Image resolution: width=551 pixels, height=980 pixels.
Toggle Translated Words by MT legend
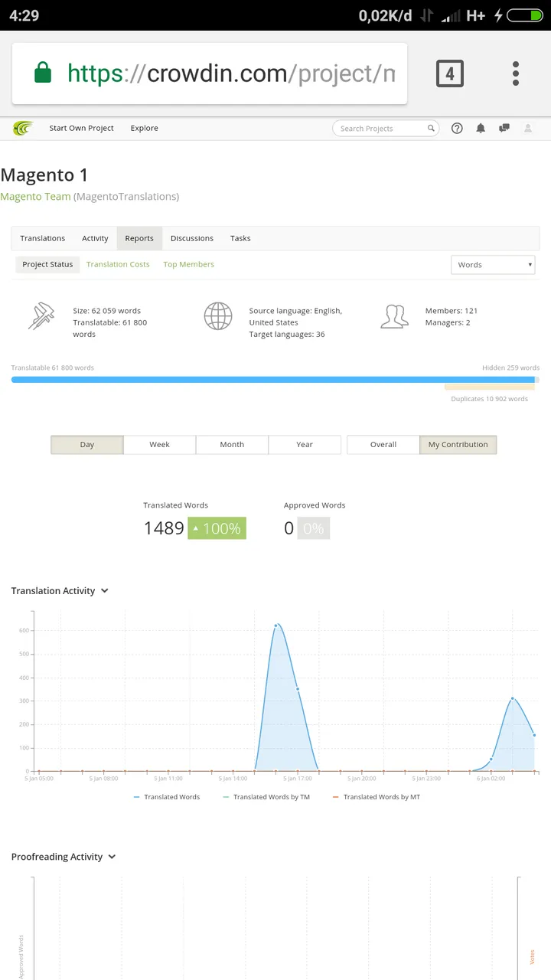point(376,797)
